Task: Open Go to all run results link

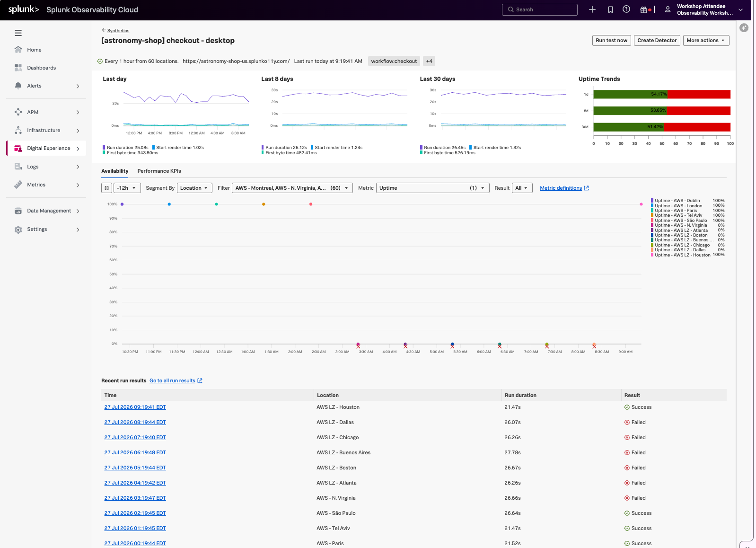Action: 172,380
